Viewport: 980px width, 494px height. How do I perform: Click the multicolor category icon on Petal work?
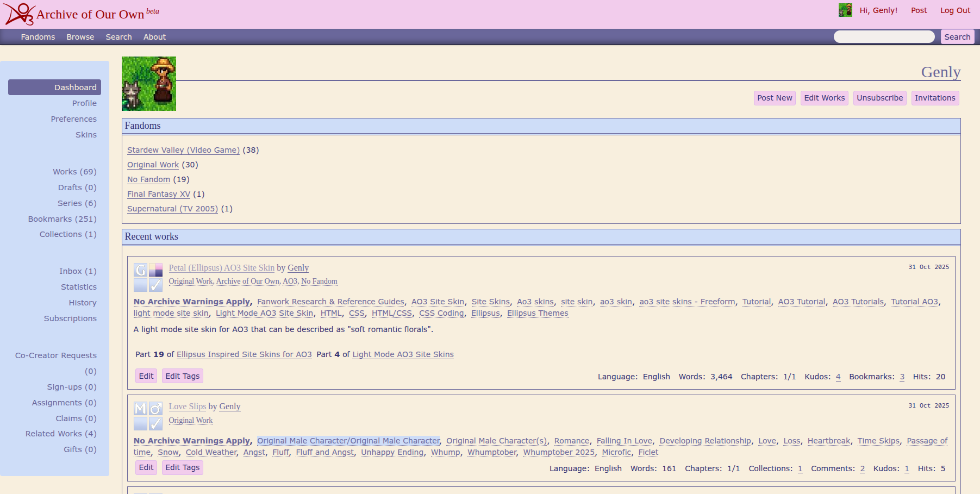(x=156, y=270)
